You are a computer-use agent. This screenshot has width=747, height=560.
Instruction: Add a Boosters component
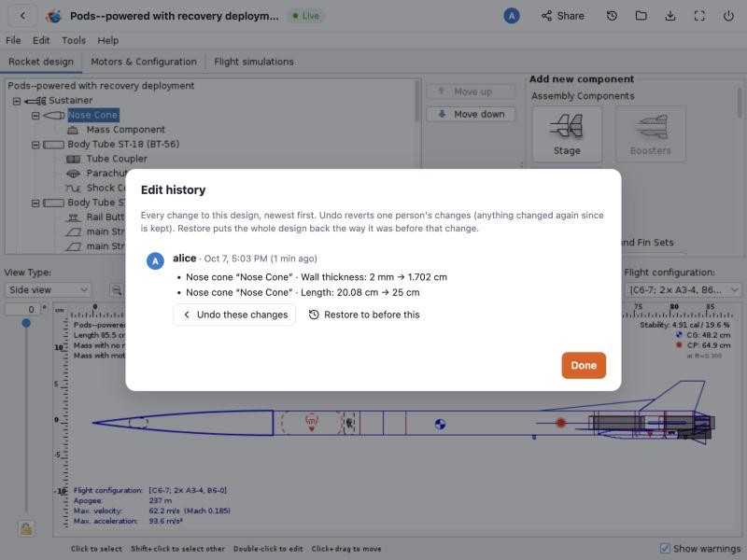[650, 134]
